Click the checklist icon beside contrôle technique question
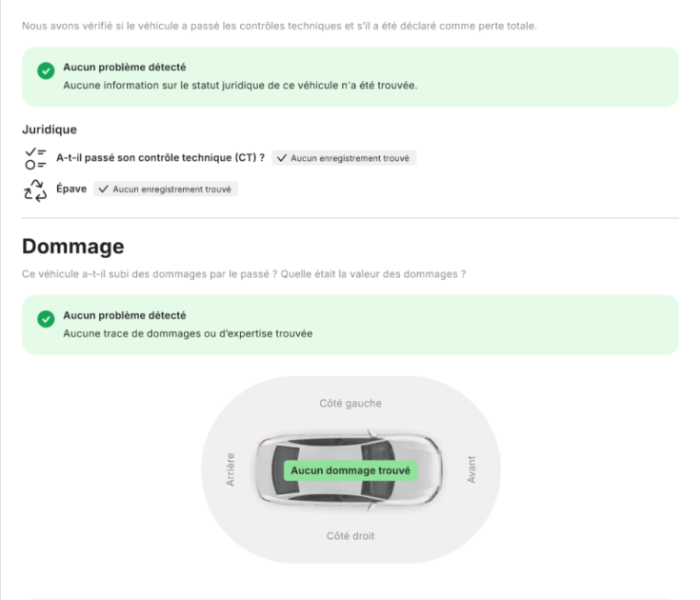This screenshot has height=600, width=700. [x=35, y=158]
